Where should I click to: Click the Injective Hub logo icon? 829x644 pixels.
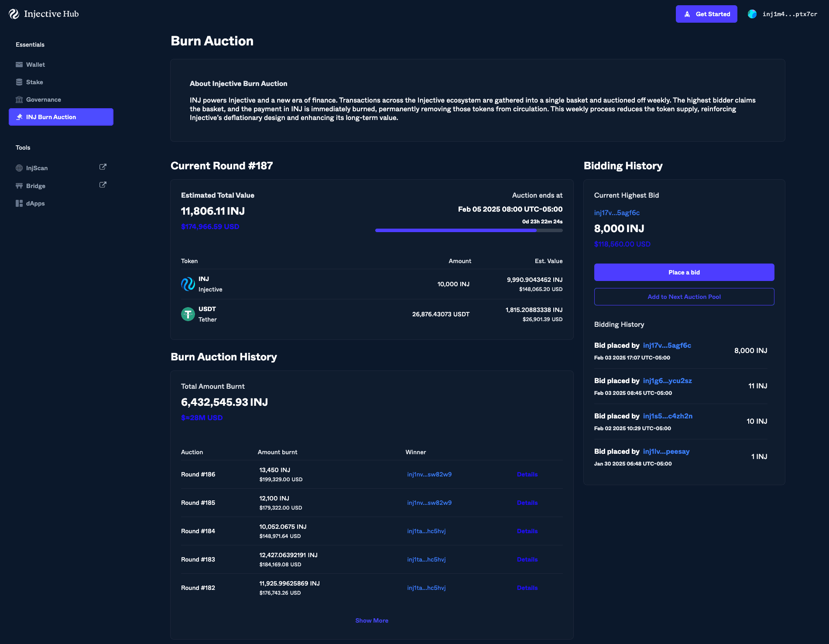14,14
